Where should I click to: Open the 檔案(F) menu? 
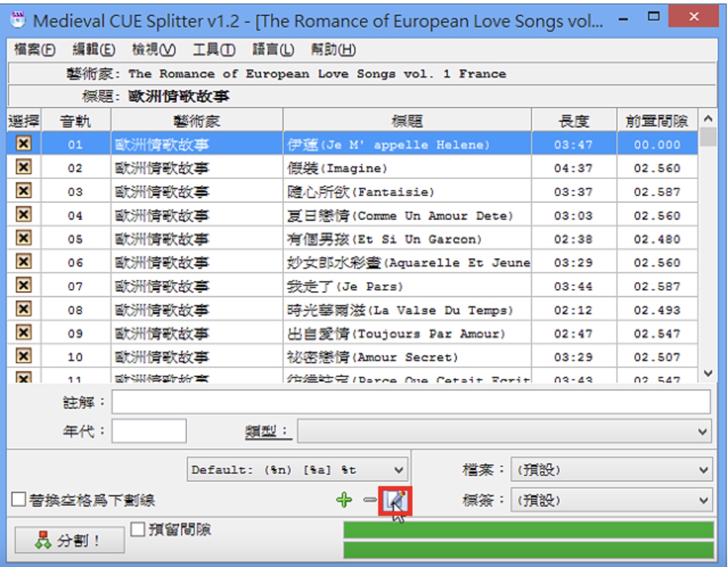pos(35,50)
